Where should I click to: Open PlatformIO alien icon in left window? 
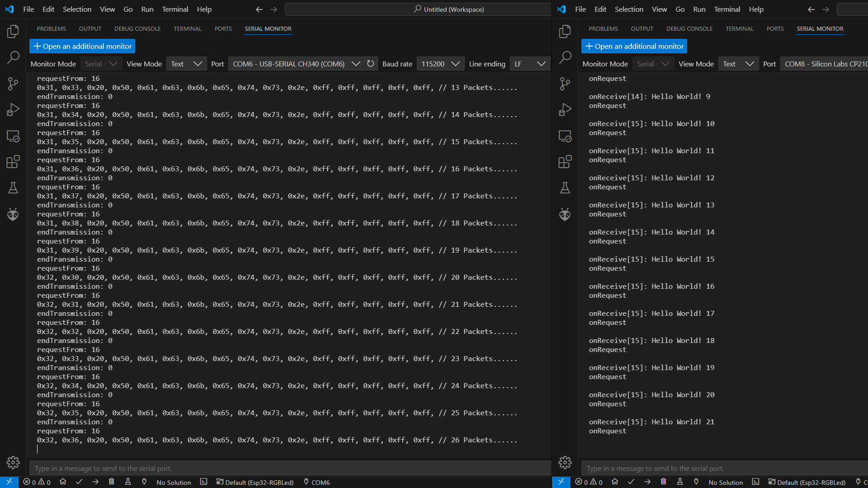(x=13, y=214)
